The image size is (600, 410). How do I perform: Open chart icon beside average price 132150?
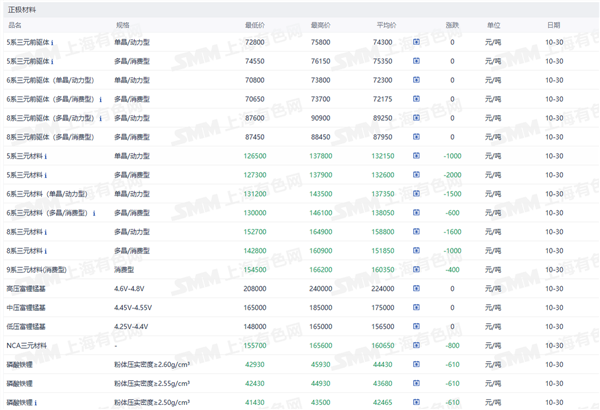pos(416,155)
